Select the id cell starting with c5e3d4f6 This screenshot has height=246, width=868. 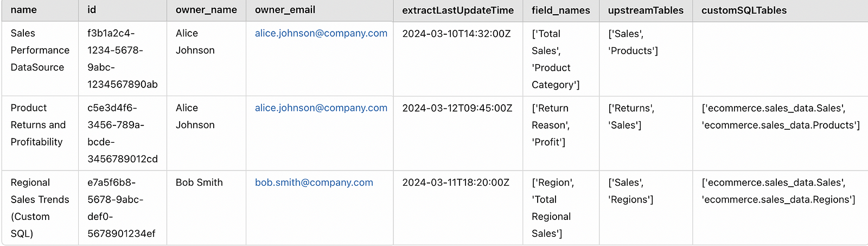click(122, 133)
